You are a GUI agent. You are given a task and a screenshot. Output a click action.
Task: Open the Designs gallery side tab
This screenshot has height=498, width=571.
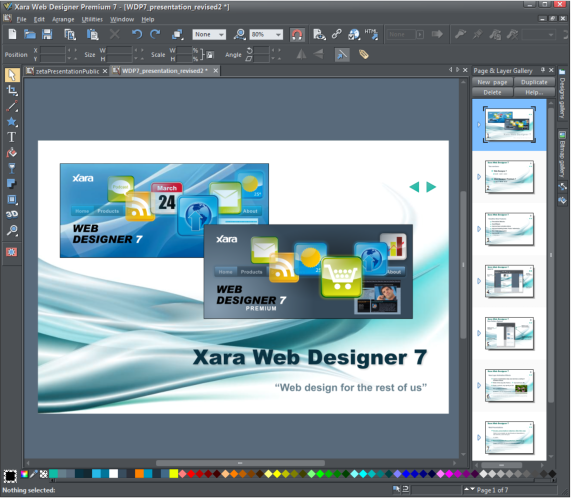562,94
